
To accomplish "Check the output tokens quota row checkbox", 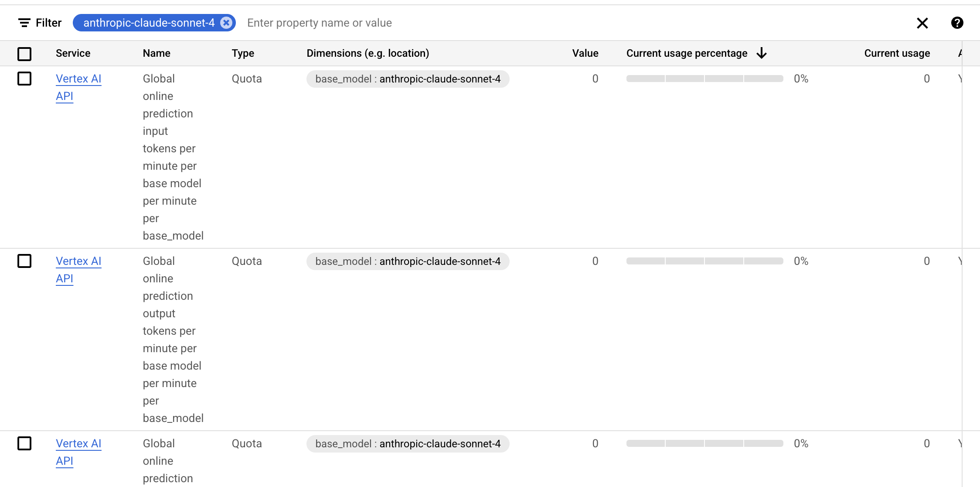I will [x=24, y=261].
